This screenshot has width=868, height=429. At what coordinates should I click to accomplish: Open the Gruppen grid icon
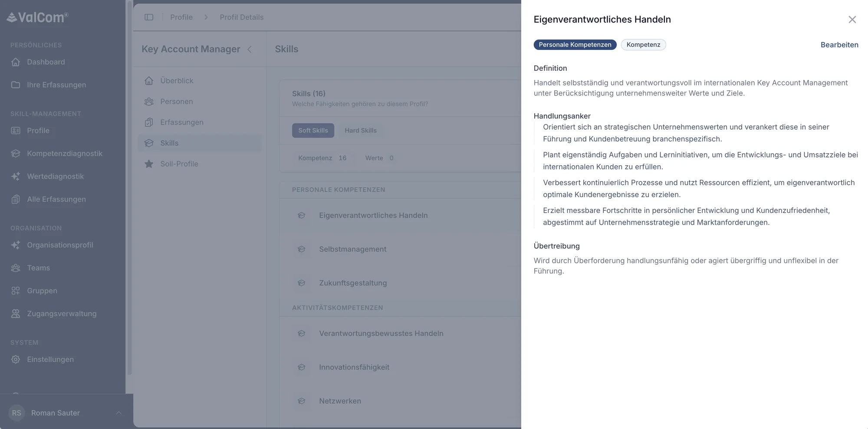(16, 291)
